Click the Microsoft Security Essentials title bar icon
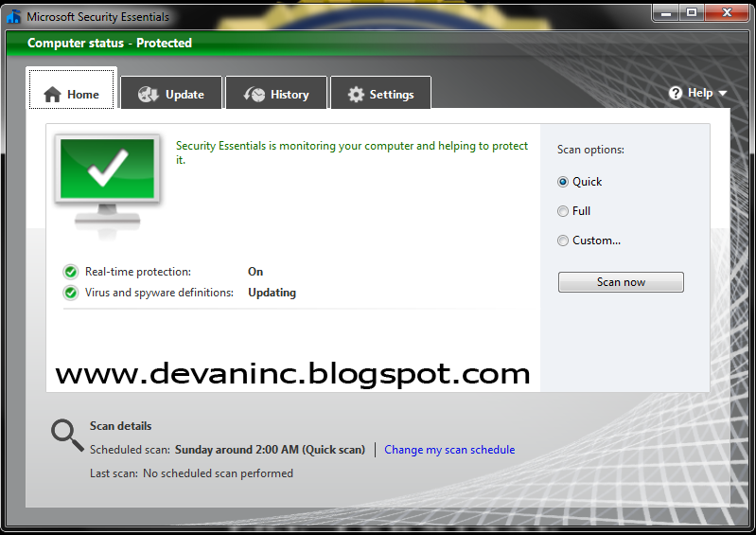The image size is (756, 535). [x=14, y=16]
